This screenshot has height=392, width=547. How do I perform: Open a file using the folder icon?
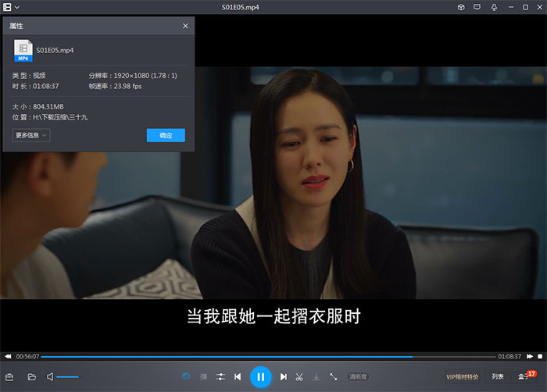point(32,376)
